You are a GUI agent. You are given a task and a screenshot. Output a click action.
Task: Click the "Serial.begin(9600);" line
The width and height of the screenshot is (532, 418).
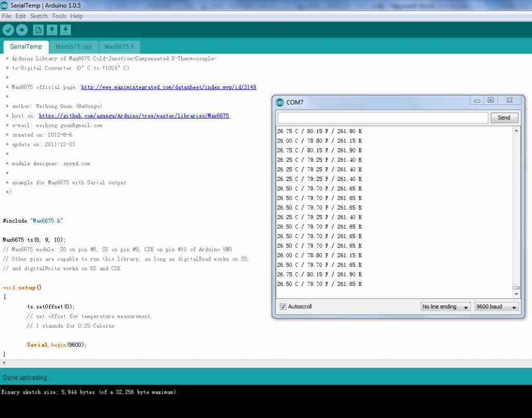click(57, 345)
